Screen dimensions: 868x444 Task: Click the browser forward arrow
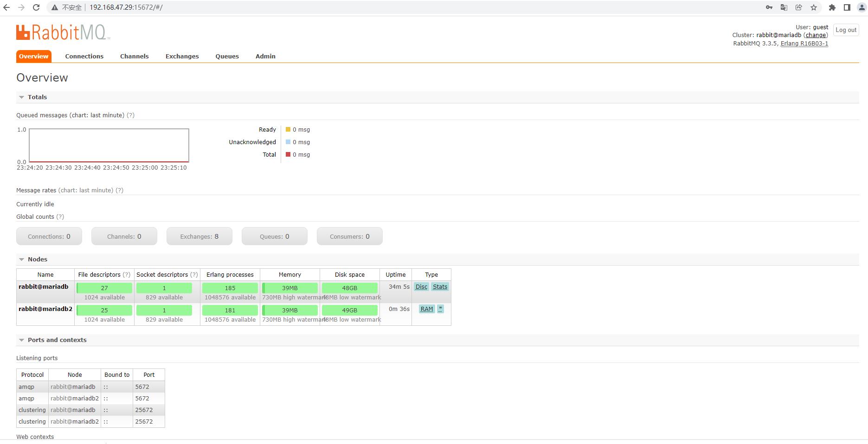point(21,7)
